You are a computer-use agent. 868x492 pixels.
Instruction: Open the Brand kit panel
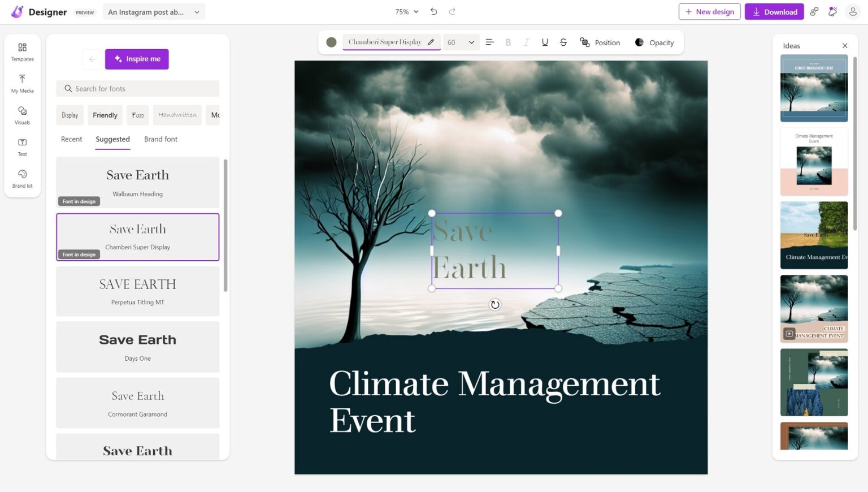pos(22,179)
